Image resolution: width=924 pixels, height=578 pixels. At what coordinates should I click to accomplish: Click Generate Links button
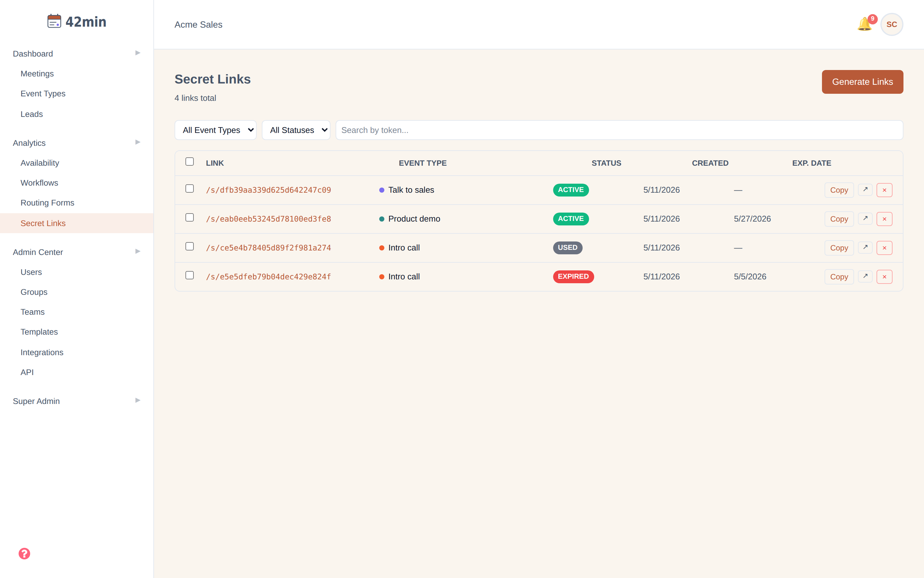[x=862, y=82]
